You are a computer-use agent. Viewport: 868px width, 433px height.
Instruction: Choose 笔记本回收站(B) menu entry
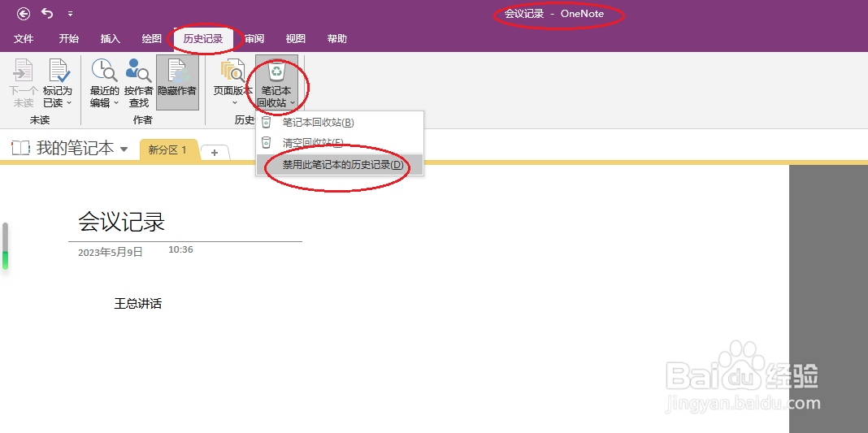(x=340, y=122)
